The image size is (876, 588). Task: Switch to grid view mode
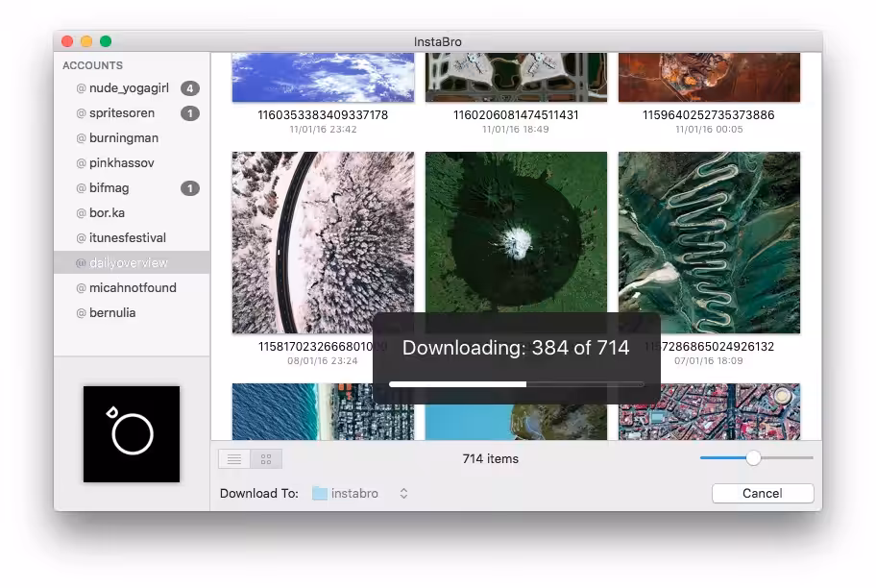266,459
